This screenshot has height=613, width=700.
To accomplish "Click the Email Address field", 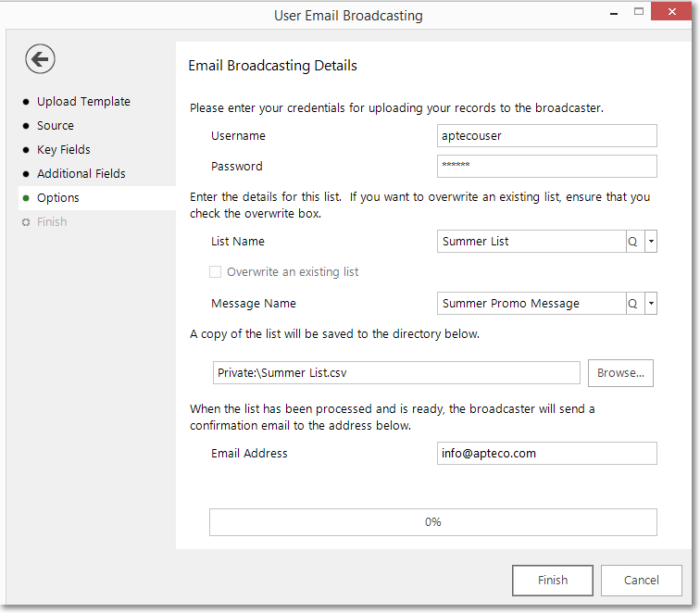I will coord(547,454).
